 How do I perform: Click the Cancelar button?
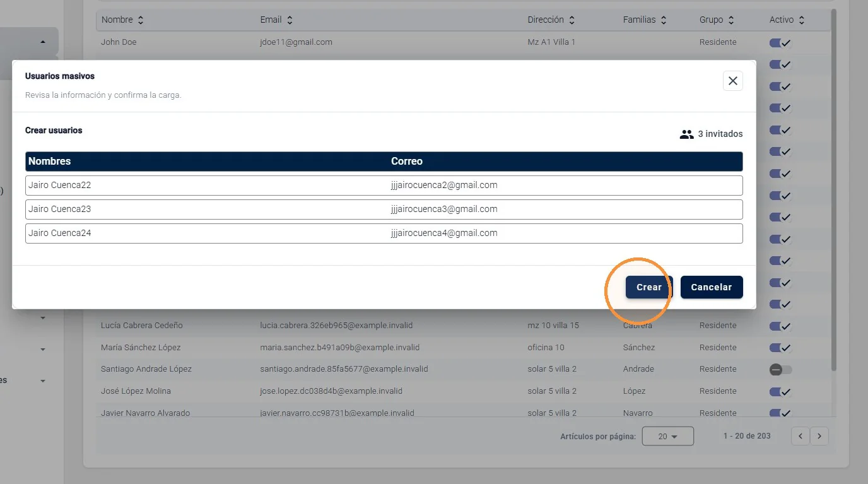(712, 287)
